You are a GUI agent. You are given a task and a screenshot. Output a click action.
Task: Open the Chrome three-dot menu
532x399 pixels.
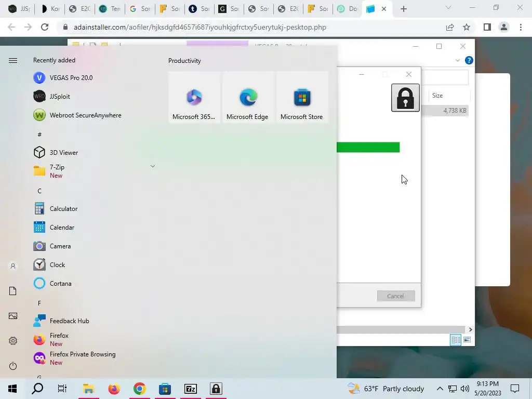(521, 27)
